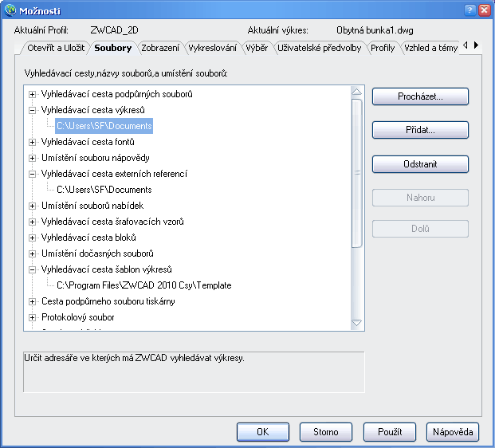Screen dimensions: 495x448
Task: Collapse Vyhledávací cesta externích referencí node
Action: (x=33, y=174)
